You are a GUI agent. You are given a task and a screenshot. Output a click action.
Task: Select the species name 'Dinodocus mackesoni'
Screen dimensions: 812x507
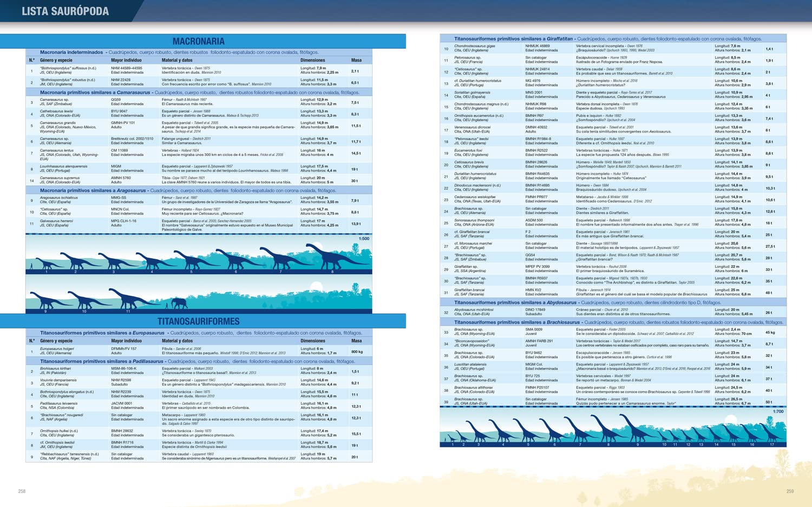click(x=472, y=185)
